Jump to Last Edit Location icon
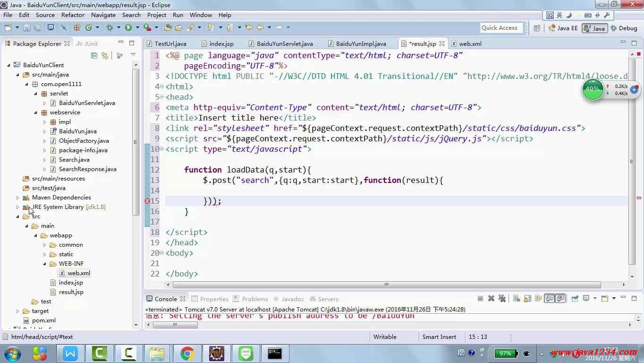644x363 pixels. click(x=249, y=28)
